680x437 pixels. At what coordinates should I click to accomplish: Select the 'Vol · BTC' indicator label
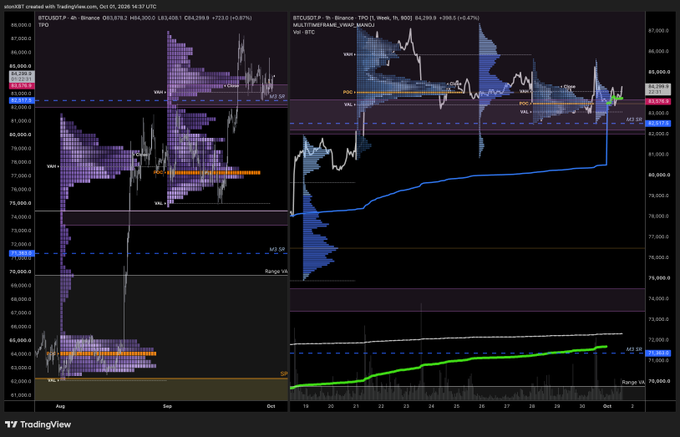(304, 32)
